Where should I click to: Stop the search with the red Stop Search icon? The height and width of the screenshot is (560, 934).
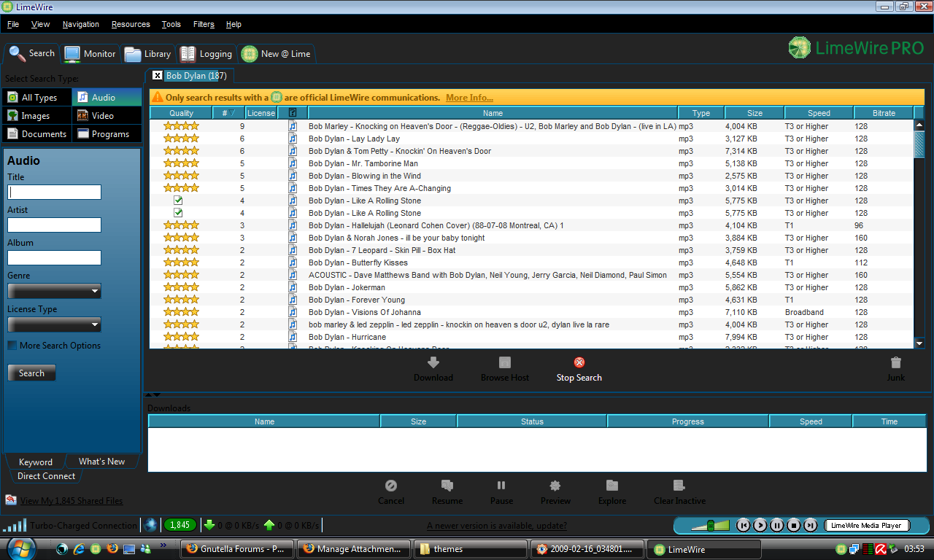point(579,362)
